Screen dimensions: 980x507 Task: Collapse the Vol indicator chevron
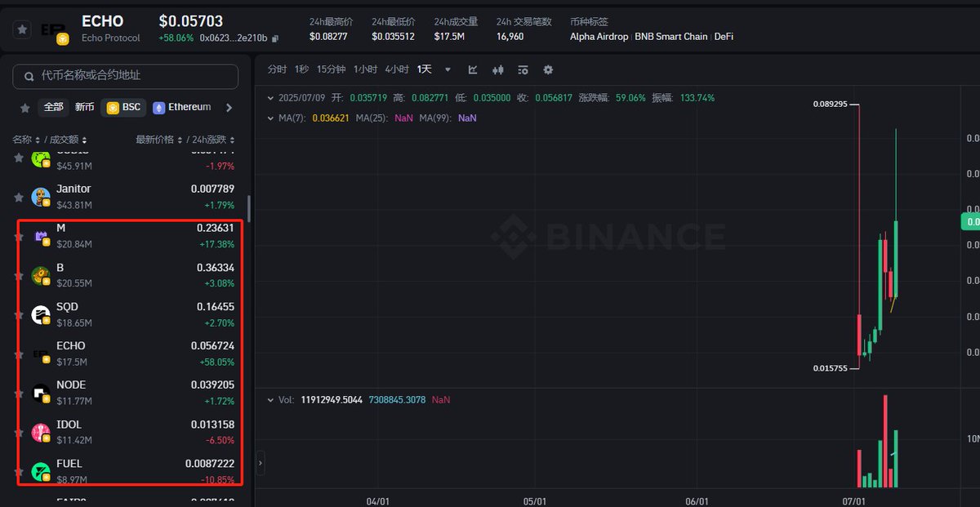pos(271,400)
